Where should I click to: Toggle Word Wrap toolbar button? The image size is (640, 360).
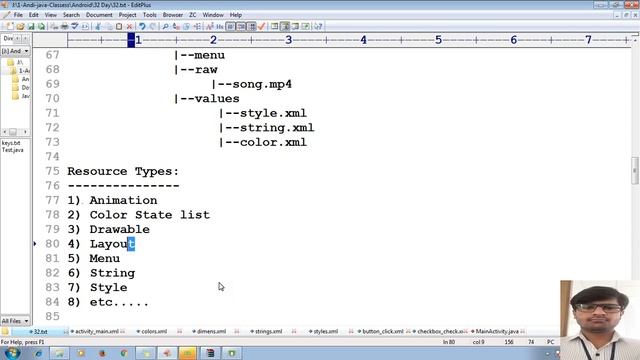coord(231,27)
